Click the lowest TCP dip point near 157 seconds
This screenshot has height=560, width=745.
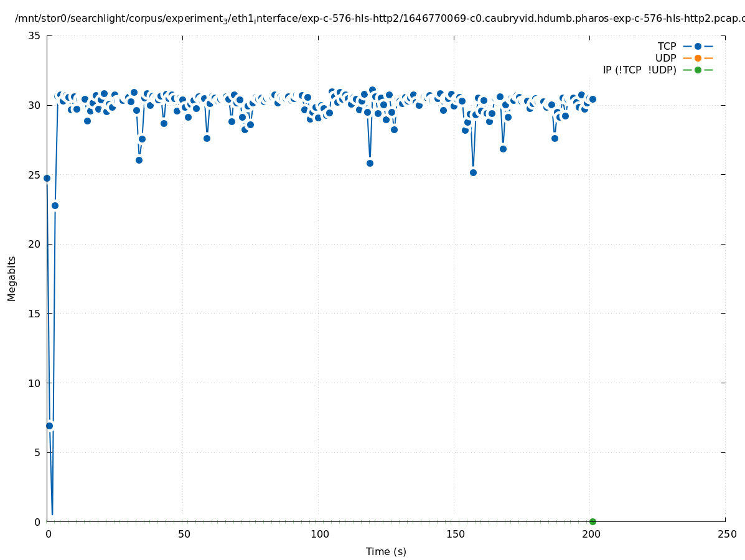[x=473, y=172]
